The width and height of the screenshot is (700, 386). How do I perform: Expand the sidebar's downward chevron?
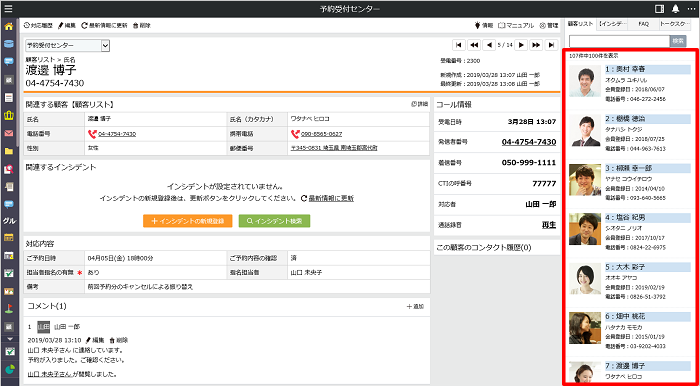click(x=9, y=339)
